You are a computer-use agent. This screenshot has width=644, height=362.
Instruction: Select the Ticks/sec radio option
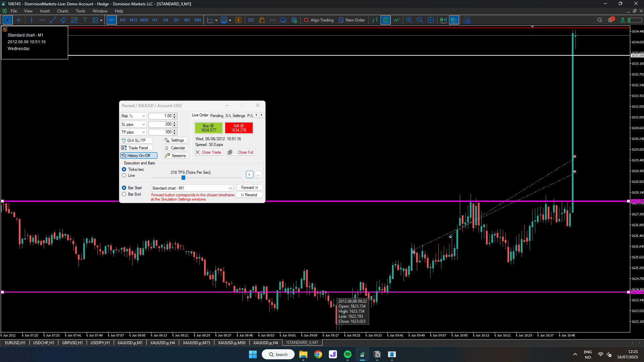(x=124, y=169)
